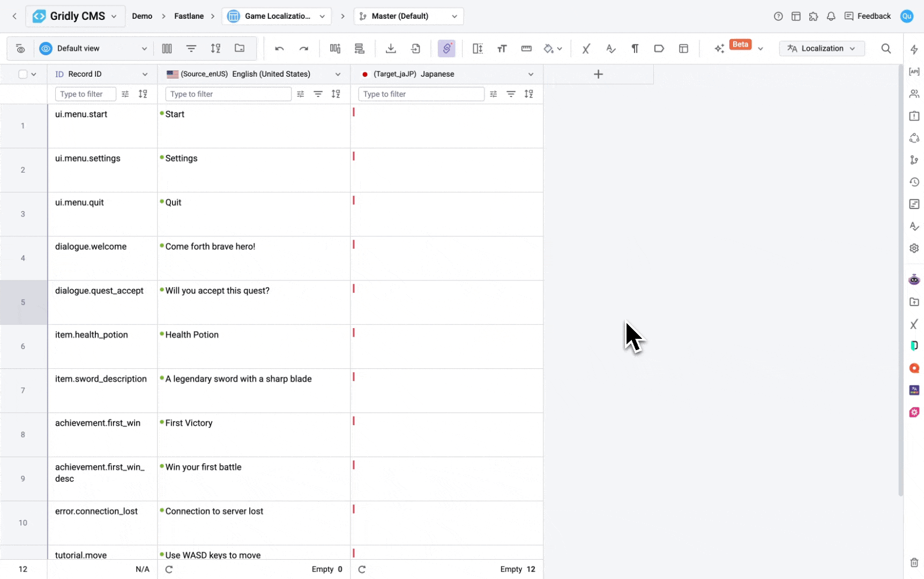Viewport: 924px width, 579px height.
Task: Click the download/export icon
Action: point(391,49)
